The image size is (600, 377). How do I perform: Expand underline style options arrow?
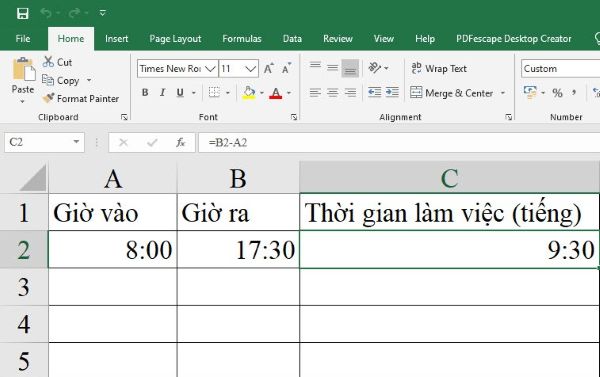[194, 93]
